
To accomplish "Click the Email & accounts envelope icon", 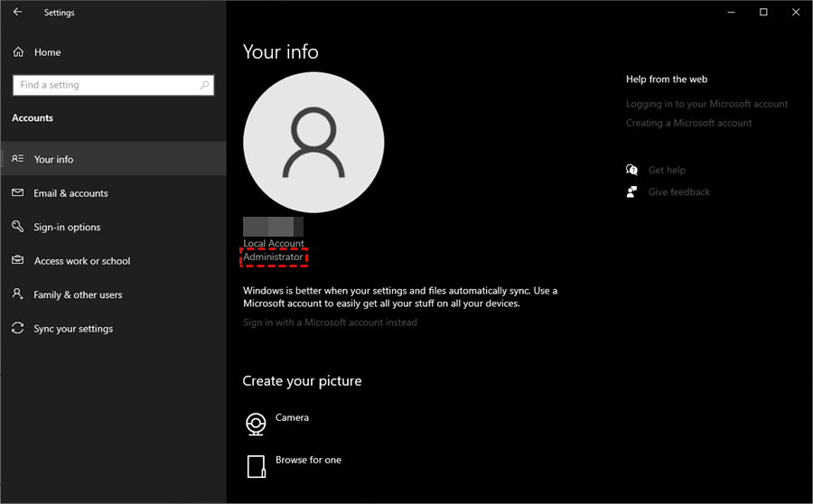I will click(17, 193).
